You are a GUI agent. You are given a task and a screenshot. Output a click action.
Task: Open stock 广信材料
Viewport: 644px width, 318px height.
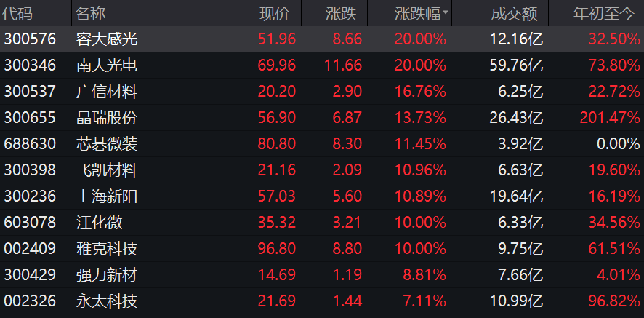click(106, 92)
